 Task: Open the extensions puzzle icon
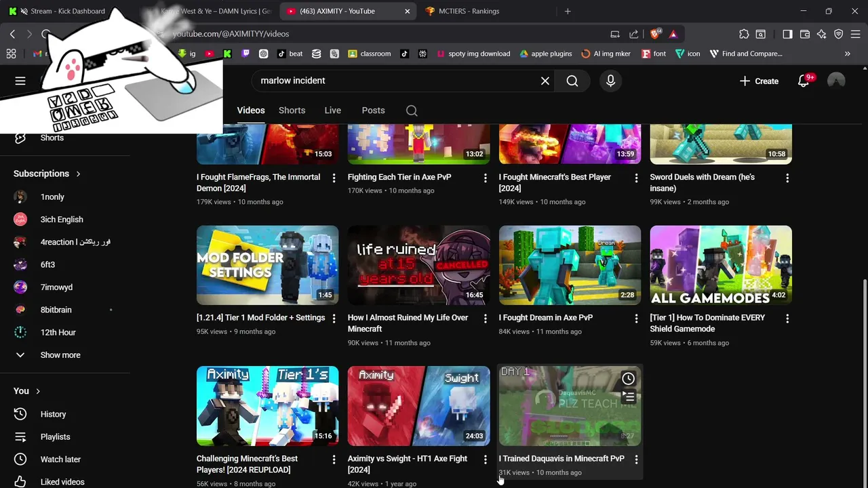point(744,34)
